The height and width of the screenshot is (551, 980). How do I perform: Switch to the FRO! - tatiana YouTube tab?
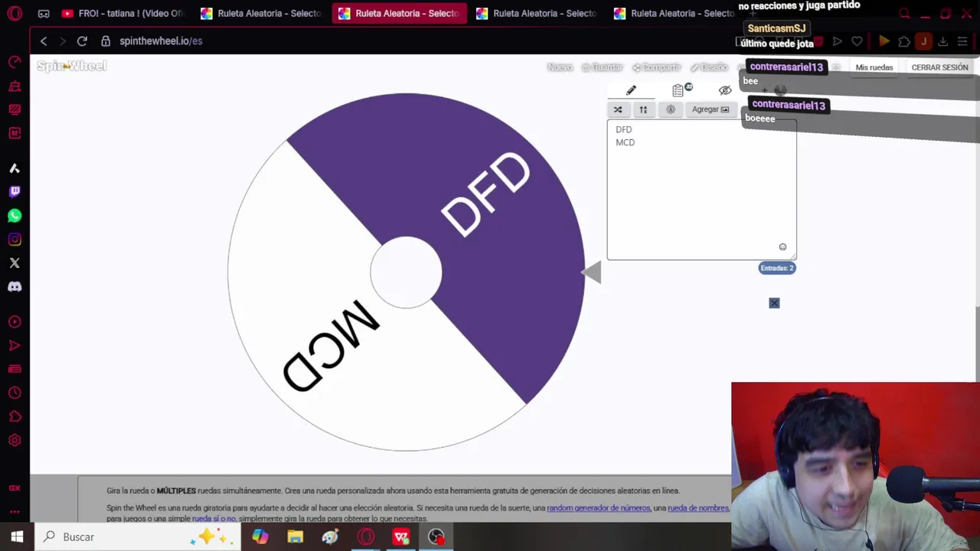tap(122, 13)
